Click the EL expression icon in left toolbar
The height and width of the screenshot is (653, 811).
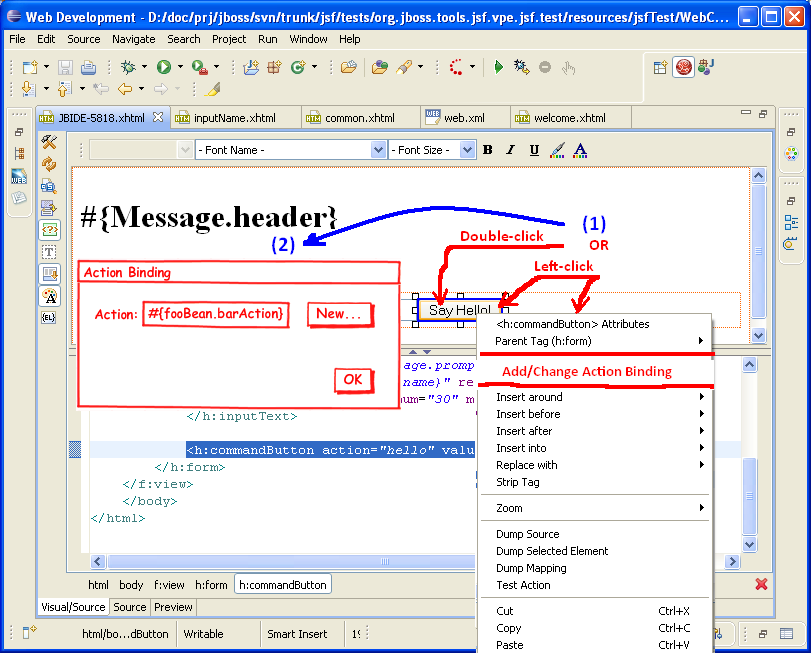(49, 317)
